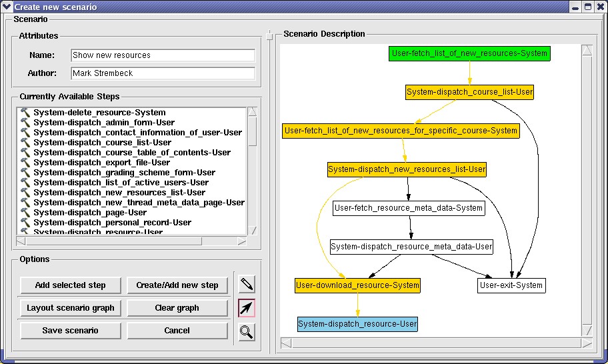Click steps list scroll right arrow
608x364 pixels.
242,241
